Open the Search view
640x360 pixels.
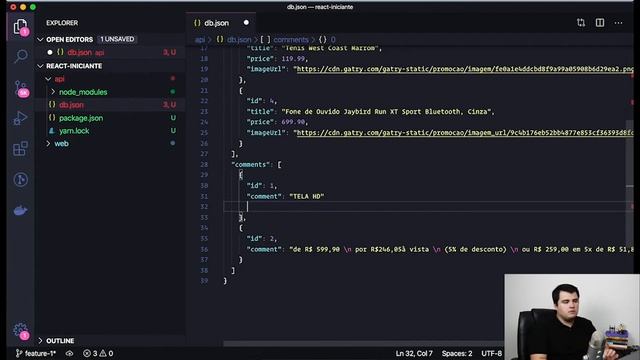click(20, 56)
